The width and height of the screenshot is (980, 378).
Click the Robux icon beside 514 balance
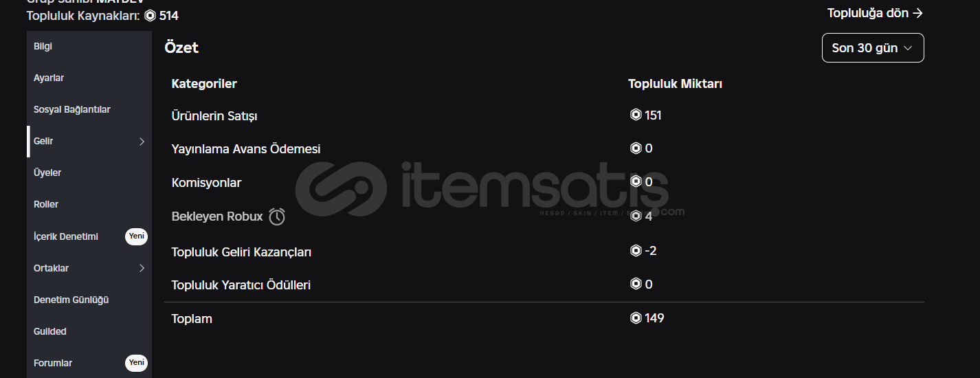tap(150, 16)
